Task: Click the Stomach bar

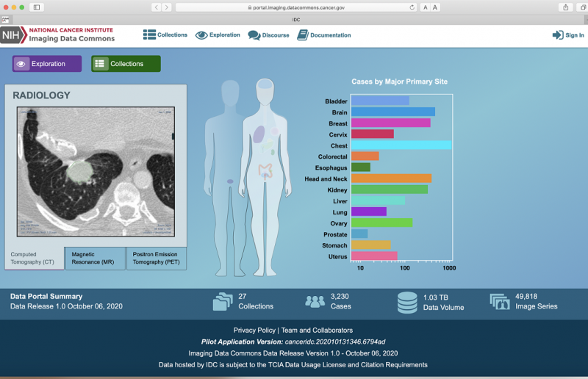Action: (x=371, y=245)
